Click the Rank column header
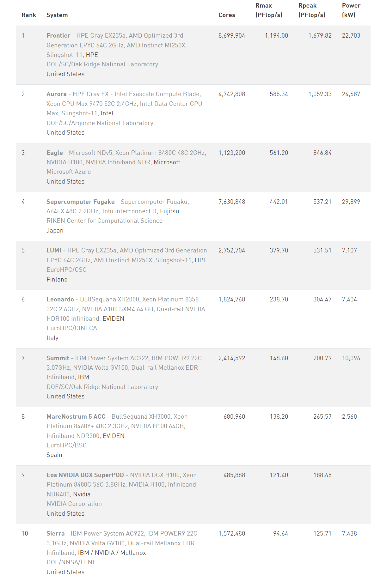The image size is (375, 588). point(29,15)
